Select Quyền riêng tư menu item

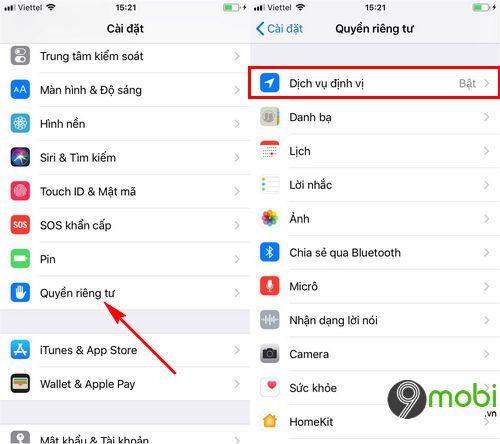coord(125,293)
